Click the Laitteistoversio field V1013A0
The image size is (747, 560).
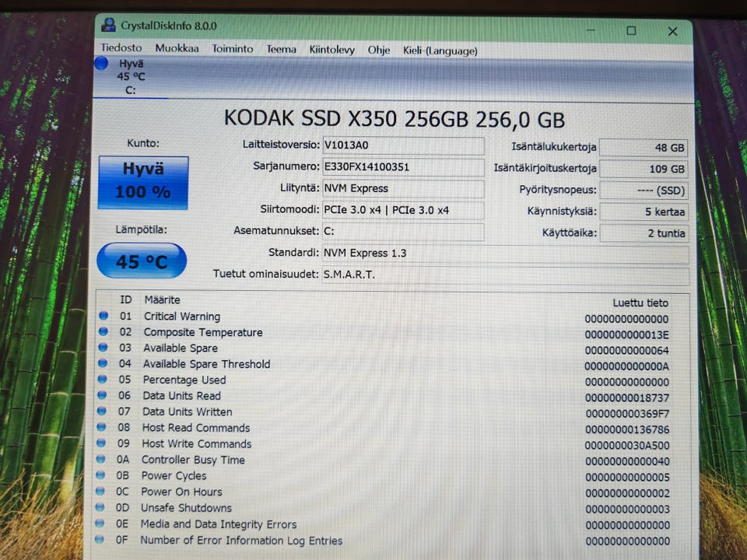point(403,145)
